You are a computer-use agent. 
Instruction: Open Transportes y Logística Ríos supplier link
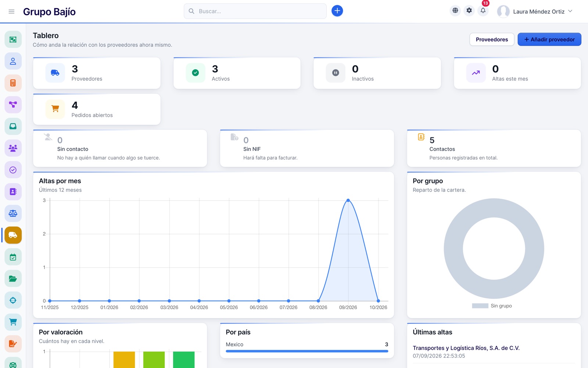pos(466,348)
